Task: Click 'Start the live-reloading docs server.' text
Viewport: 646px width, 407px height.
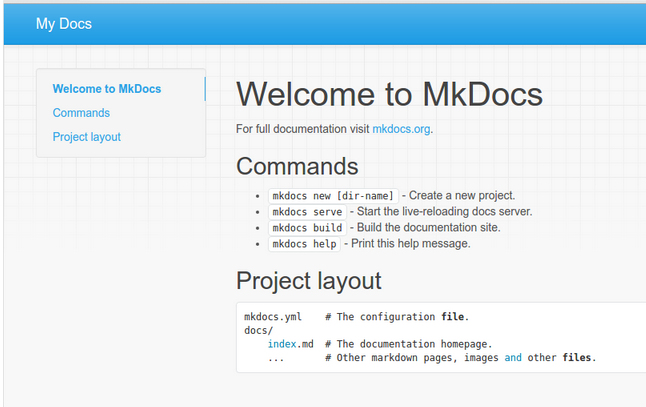Action: tap(445, 211)
